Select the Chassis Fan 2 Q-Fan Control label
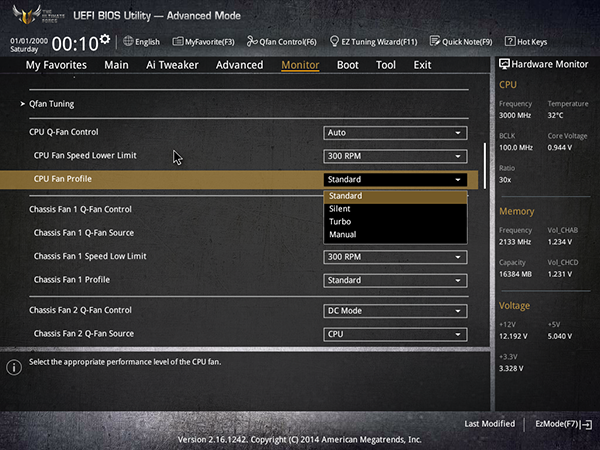 tap(80, 310)
